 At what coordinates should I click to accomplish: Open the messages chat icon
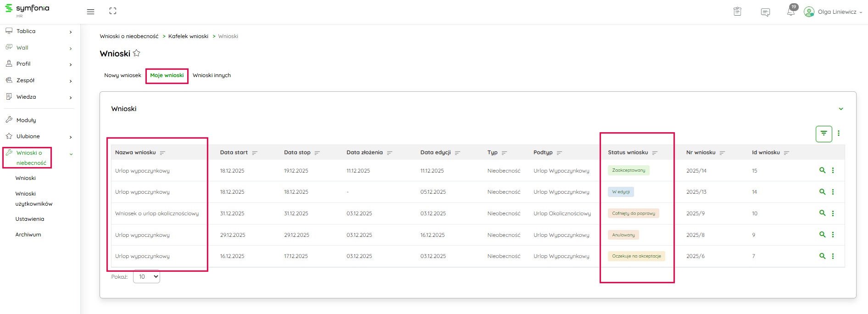(765, 12)
